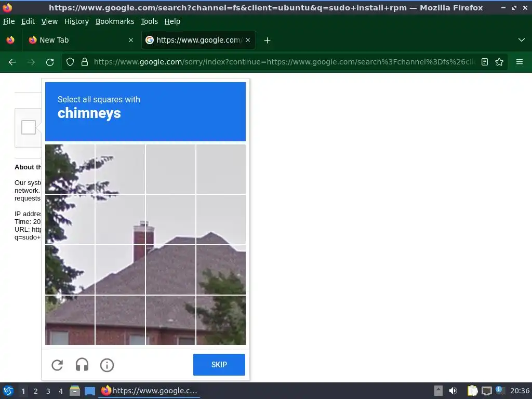The height and width of the screenshot is (399, 532).
Task: Get an audio challenge via headphones icon
Action: pyautogui.click(x=82, y=365)
